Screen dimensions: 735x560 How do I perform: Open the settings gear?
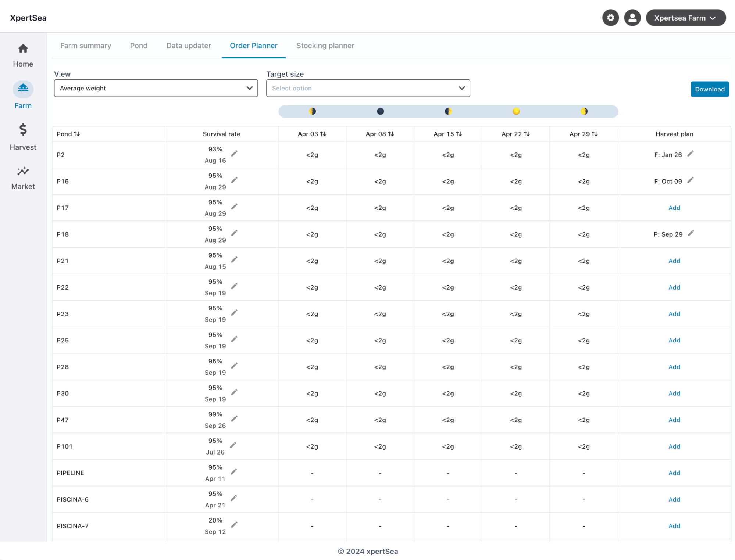click(610, 17)
